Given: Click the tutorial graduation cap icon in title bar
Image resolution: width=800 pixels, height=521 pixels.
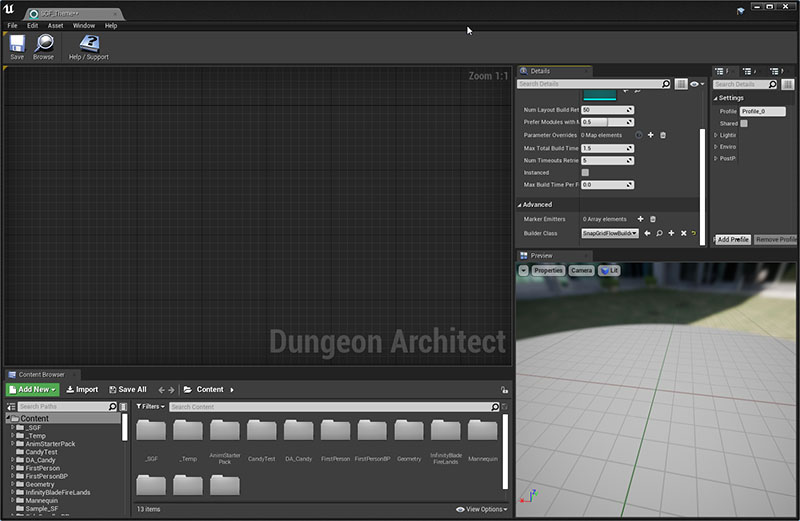Looking at the screenshot, I should (x=740, y=11).
